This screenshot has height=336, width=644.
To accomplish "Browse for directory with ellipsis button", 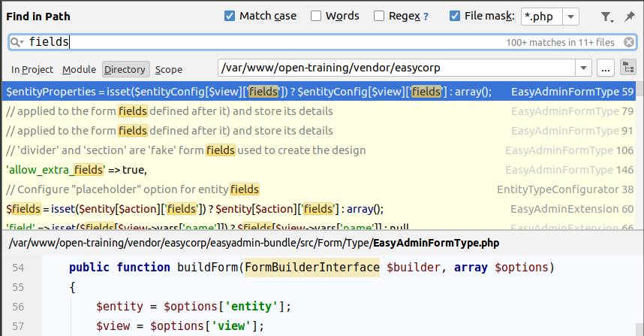I will [x=606, y=68].
